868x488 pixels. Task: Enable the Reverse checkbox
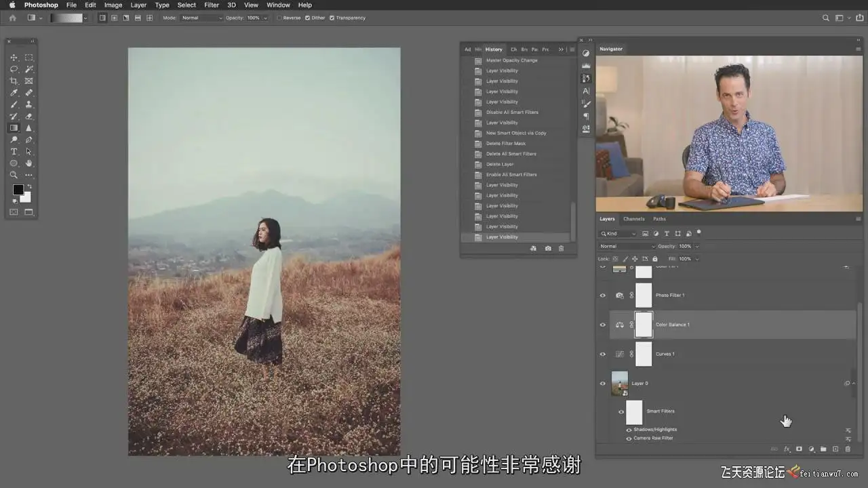pos(279,18)
